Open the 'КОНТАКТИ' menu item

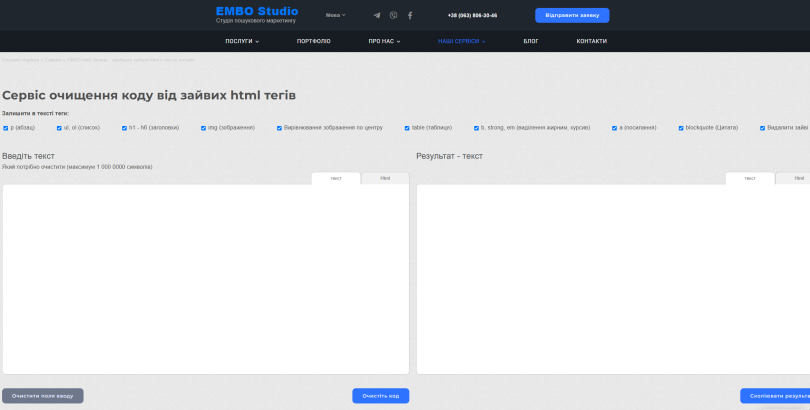(x=591, y=41)
